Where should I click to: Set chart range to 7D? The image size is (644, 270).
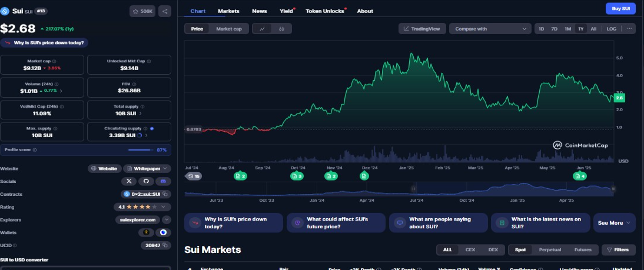coord(554,29)
